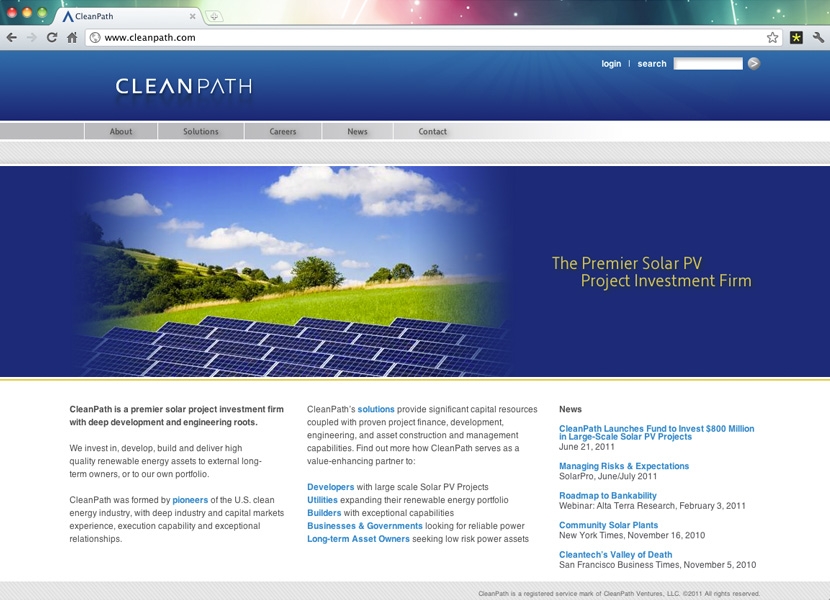Go forward with the browser forward arrow
This screenshot has height=600, width=830.
tap(32, 38)
